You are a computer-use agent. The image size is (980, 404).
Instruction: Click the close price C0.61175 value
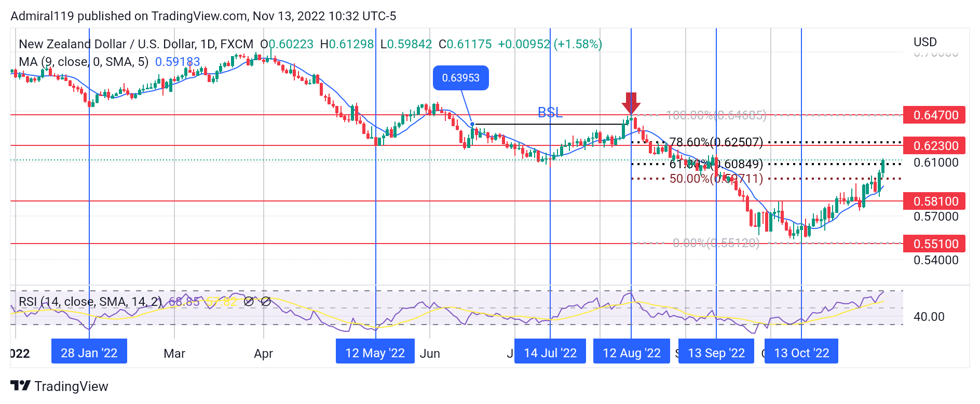pos(465,44)
